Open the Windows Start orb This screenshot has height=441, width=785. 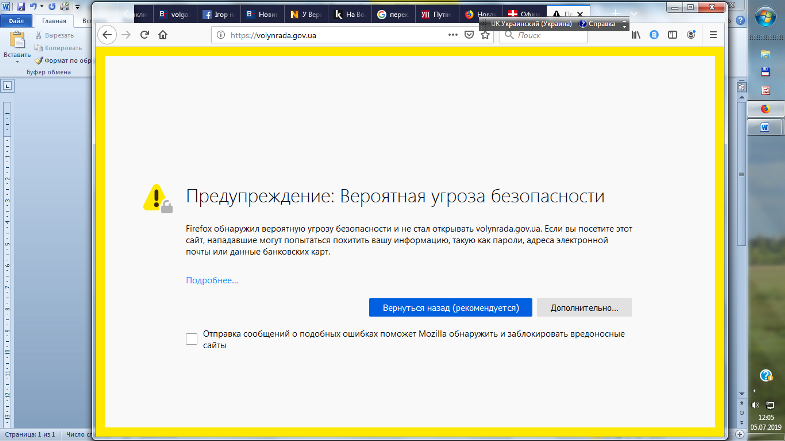coord(766,18)
